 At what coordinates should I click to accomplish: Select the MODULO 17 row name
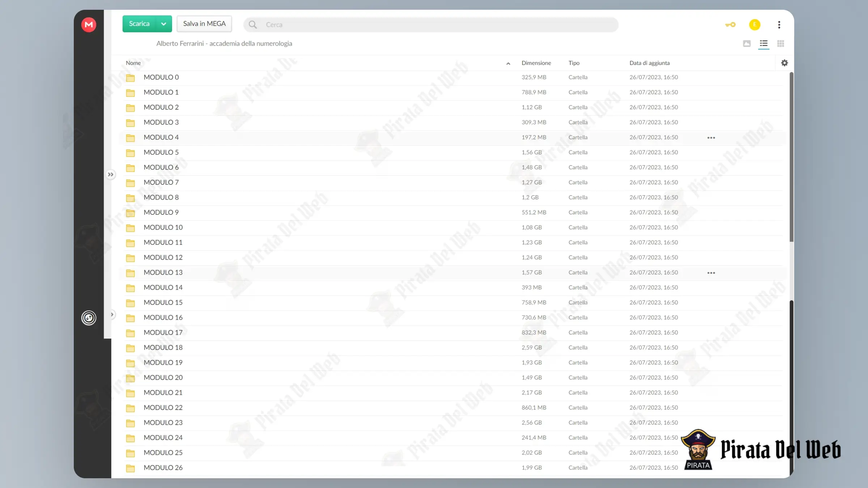(163, 332)
